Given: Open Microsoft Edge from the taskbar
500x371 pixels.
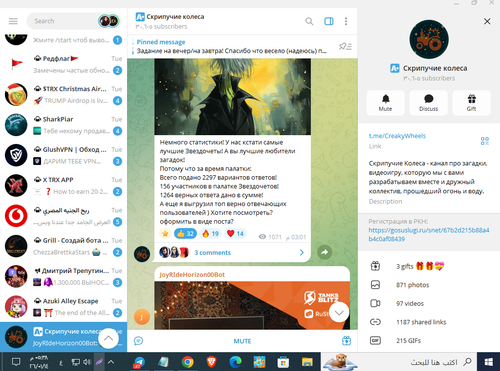Looking at the screenshot, I should tap(235, 362).
